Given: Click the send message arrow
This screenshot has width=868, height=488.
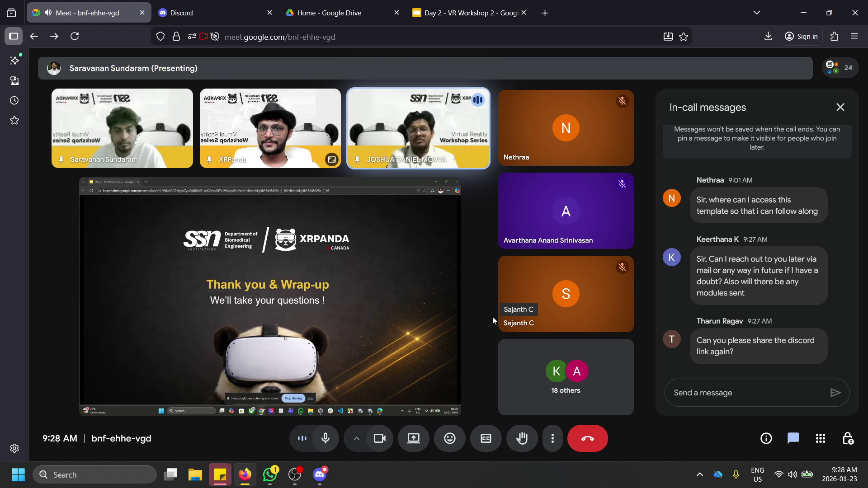Looking at the screenshot, I should (x=835, y=393).
